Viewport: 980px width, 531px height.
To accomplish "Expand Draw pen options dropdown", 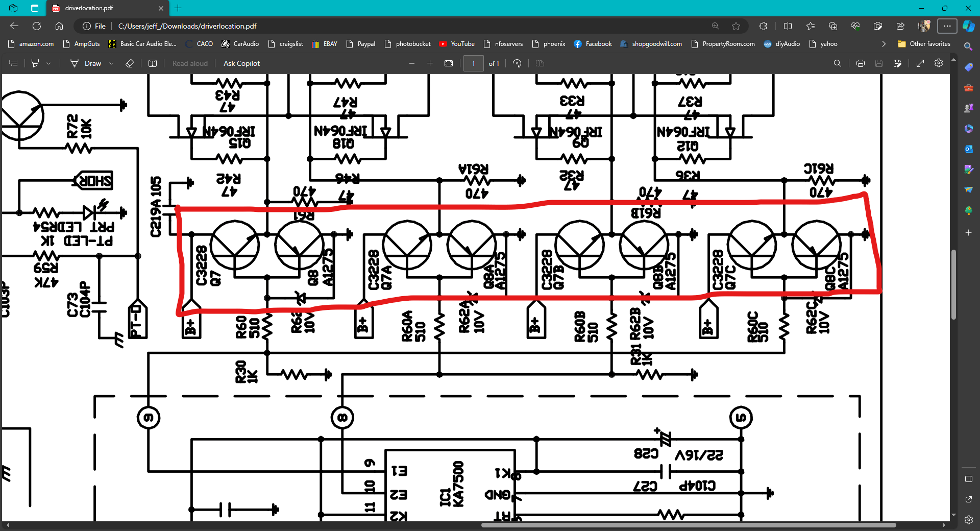I will [111, 63].
